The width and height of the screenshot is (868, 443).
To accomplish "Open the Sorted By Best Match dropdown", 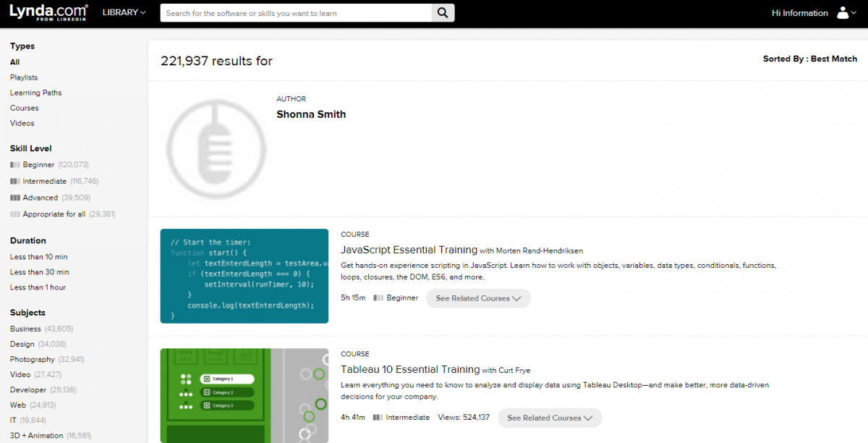I will pos(810,59).
